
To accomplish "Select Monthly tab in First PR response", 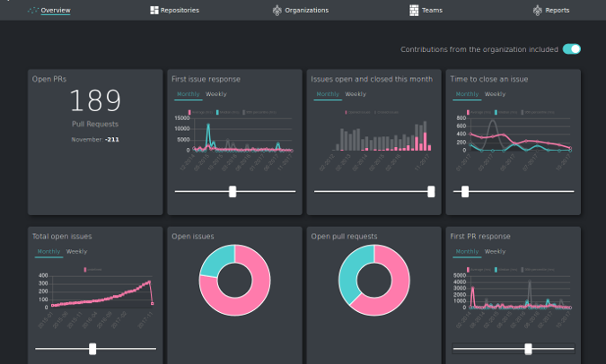I will [x=467, y=252].
